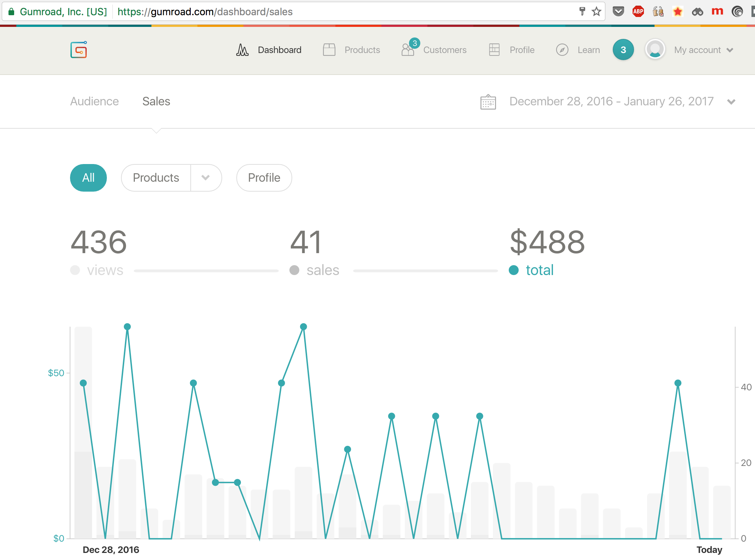
Task: Open the notifications badge showing 3
Action: pyautogui.click(x=623, y=50)
